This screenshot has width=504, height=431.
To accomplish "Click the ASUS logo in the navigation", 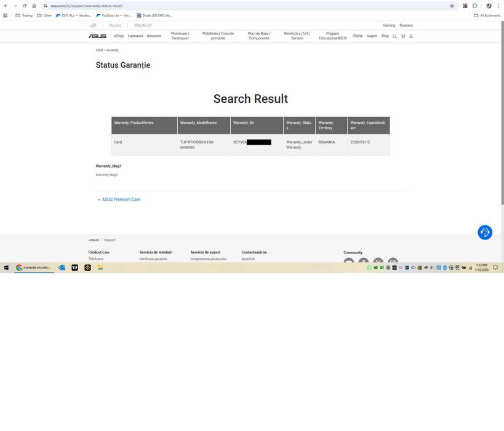I will [x=97, y=36].
